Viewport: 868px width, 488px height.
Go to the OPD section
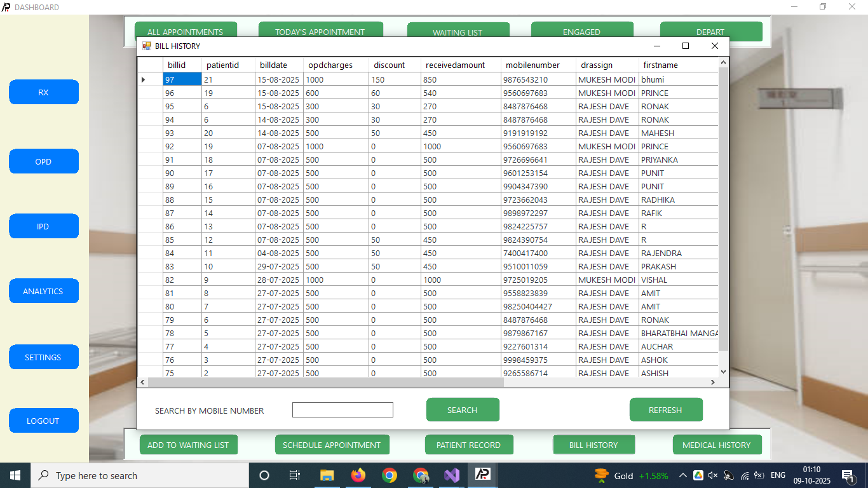pyautogui.click(x=43, y=161)
